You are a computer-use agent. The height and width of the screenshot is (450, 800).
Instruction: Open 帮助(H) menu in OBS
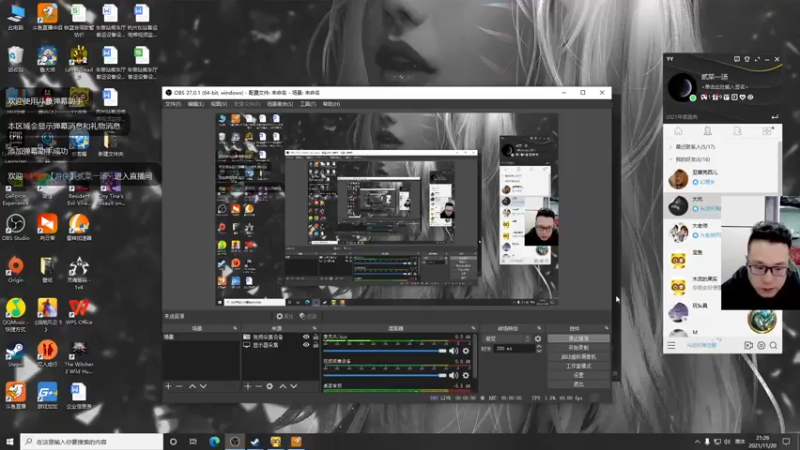click(332, 104)
